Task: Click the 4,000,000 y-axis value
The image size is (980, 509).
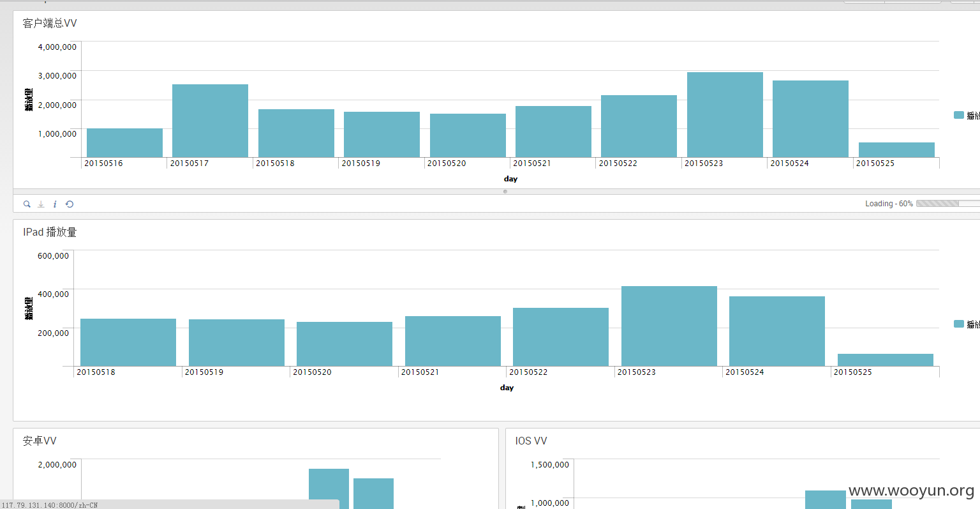Action: 57,47
